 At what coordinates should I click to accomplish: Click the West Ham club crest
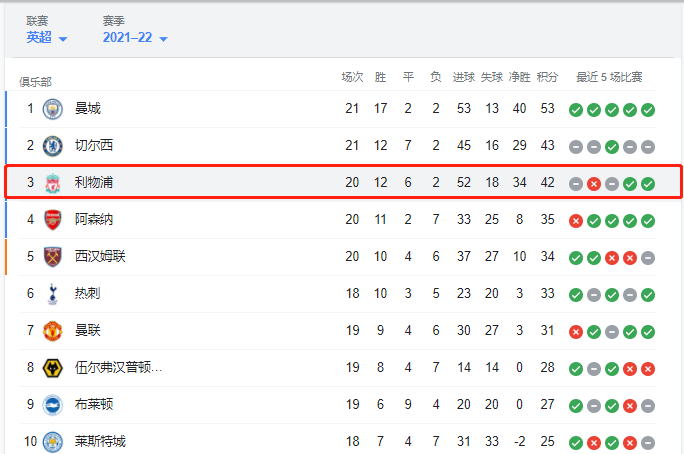tap(53, 257)
